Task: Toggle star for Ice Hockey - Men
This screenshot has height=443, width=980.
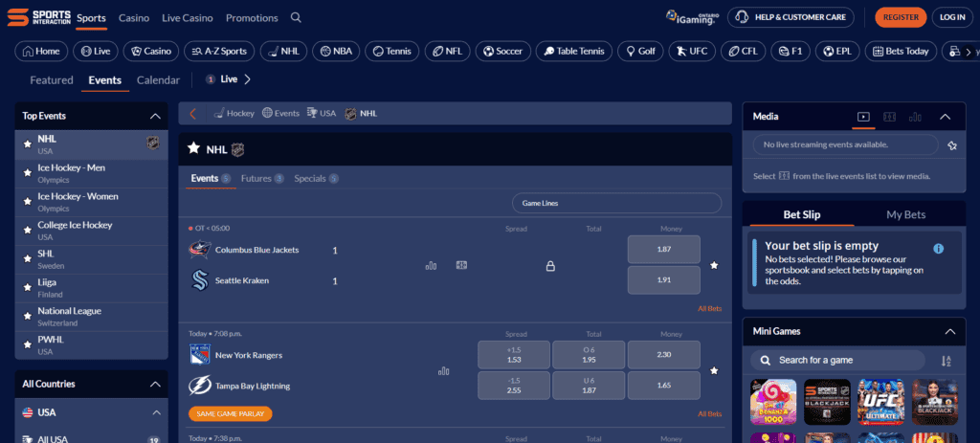Action: tap(28, 173)
